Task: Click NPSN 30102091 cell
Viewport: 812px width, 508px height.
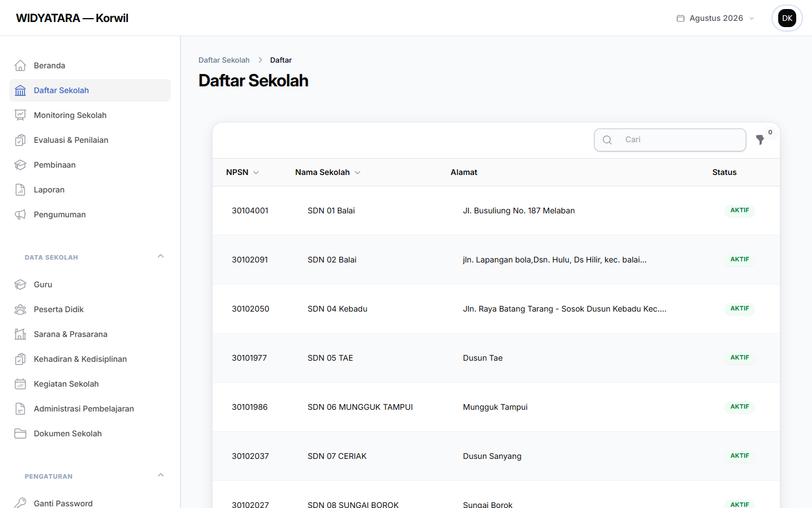Action: pos(250,260)
